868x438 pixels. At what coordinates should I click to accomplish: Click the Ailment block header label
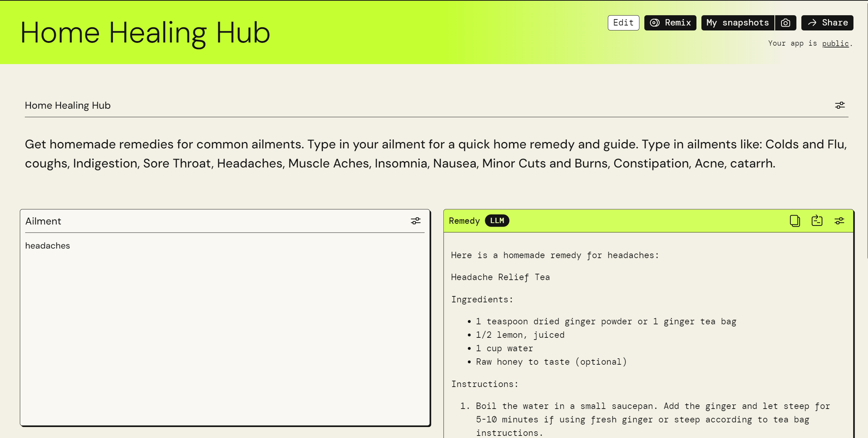(x=43, y=221)
